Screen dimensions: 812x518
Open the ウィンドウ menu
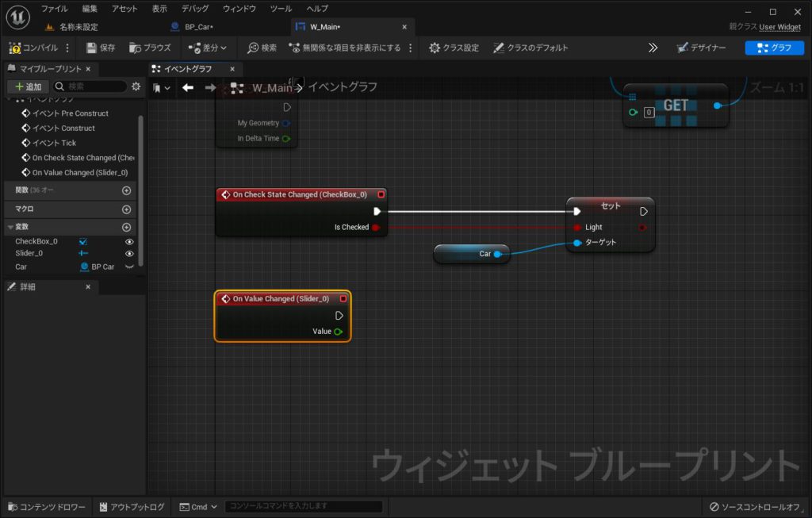(239, 9)
